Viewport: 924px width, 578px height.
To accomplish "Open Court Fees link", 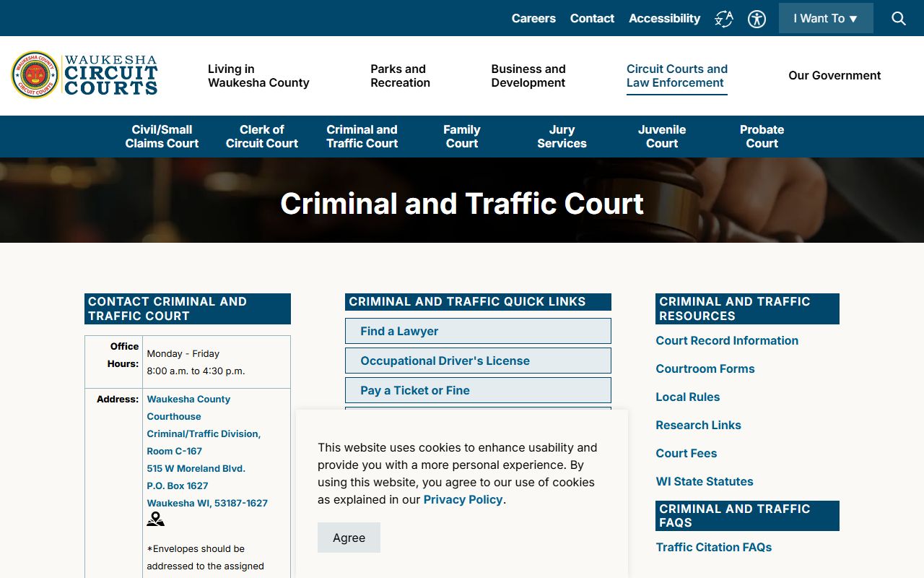I will click(686, 453).
